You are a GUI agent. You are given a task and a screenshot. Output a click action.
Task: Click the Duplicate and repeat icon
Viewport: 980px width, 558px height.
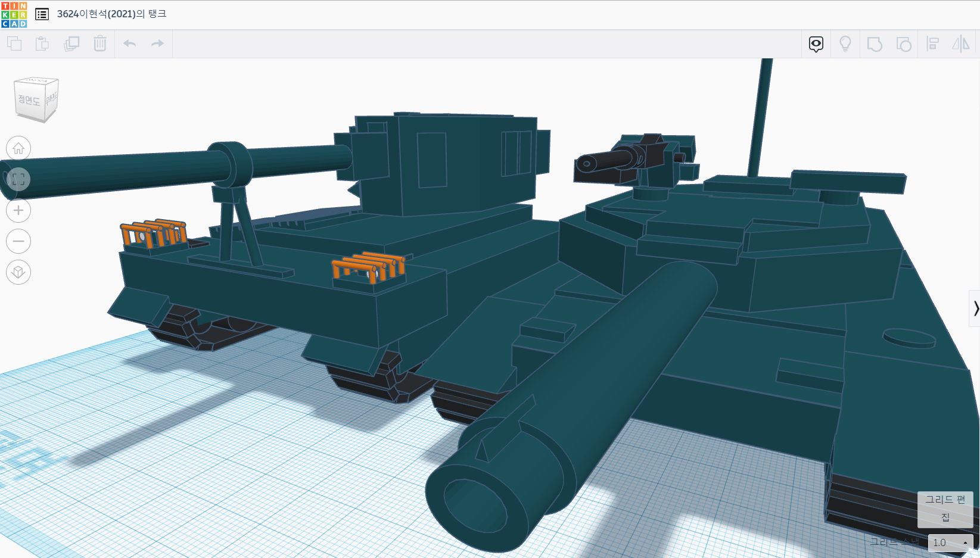coord(71,43)
